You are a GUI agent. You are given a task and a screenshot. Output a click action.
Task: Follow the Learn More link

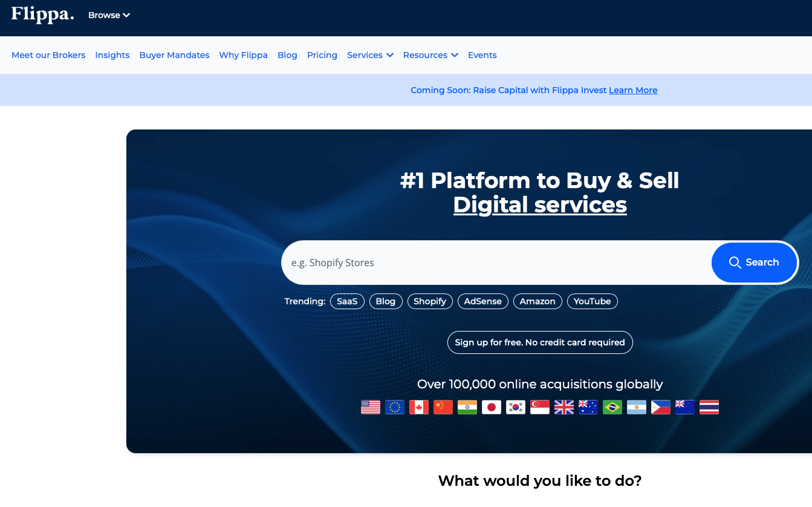[x=633, y=90]
